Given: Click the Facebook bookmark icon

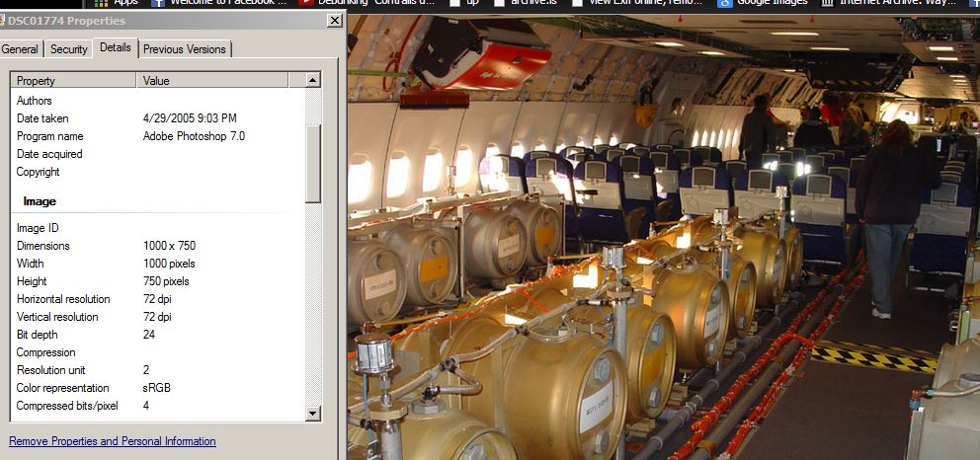Looking at the screenshot, I should click(157, 3).
